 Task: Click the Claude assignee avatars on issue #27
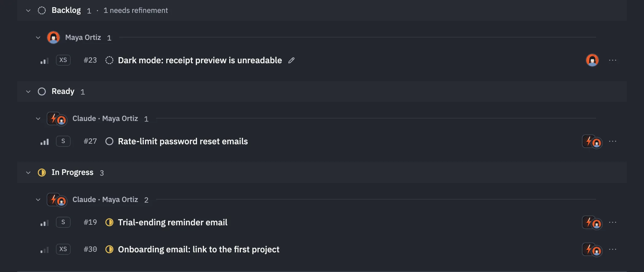pos(592,142)
